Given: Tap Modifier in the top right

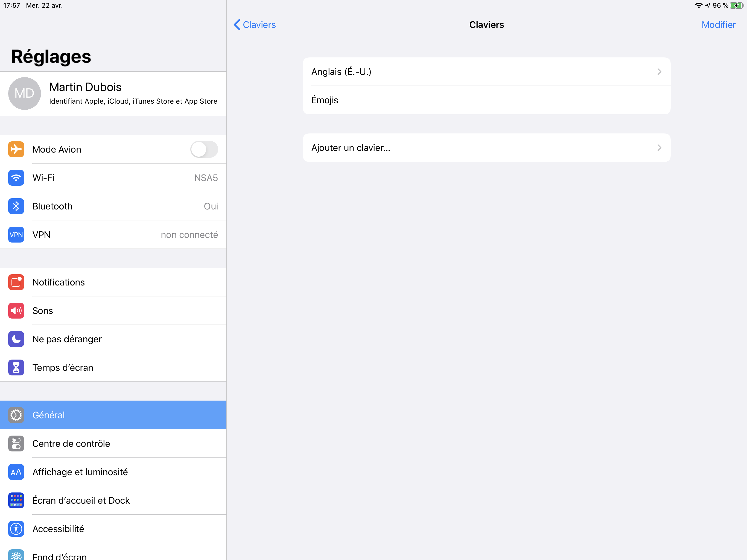Looking at the screenshot, I should tap(718, 25).
